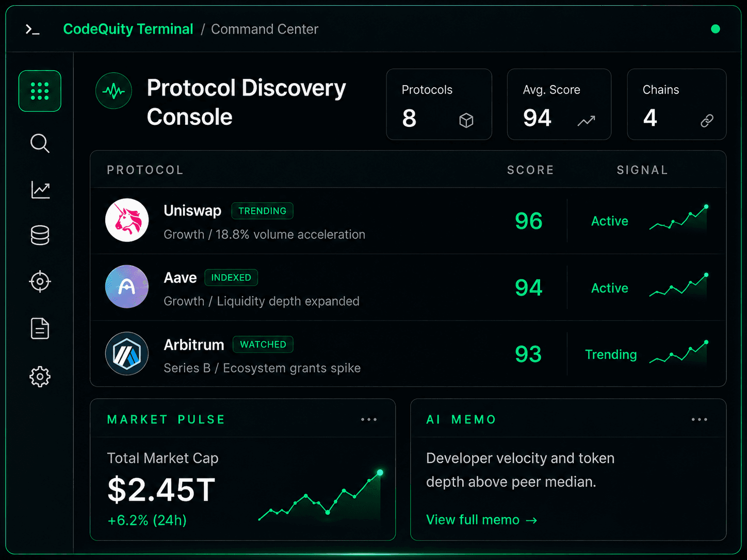Click the trending arrow in Avg. Score card
Viewport: 747px width, 560px height.
click(x=586, y=121)
